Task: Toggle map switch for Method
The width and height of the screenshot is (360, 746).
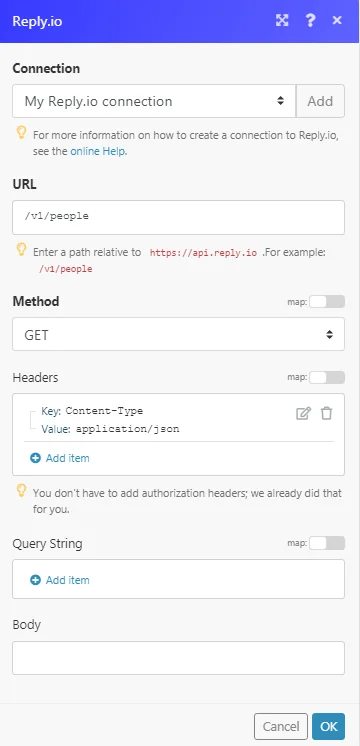Action: click(327, 302)
